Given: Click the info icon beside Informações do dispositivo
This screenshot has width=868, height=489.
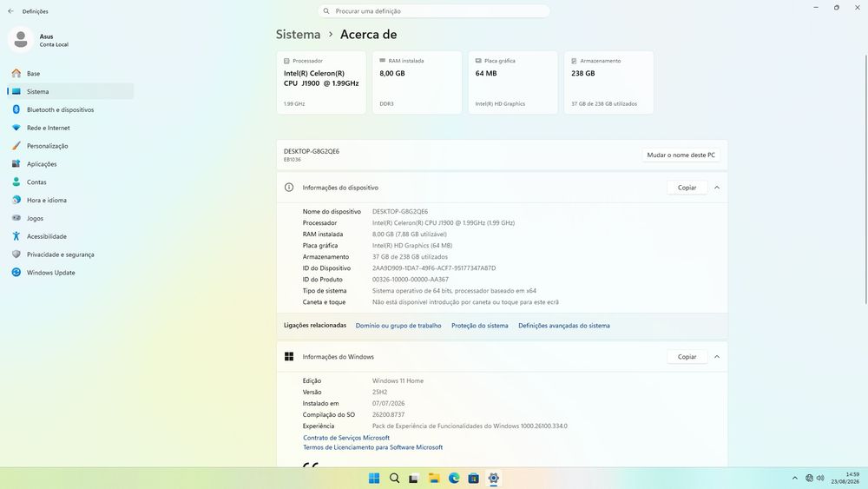Looking at the screenshot, I should point(289,188).
